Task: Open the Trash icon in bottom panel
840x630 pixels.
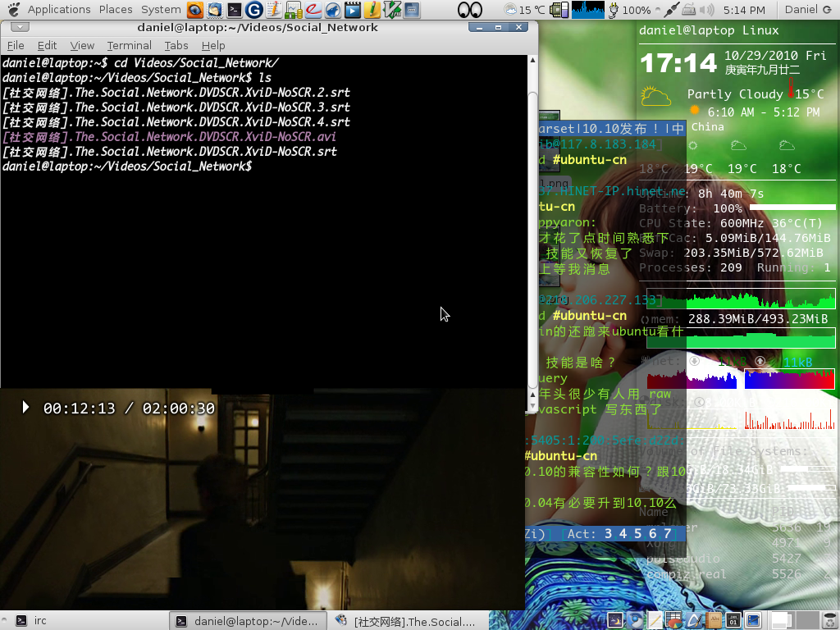Action: [x=829, y=620]
